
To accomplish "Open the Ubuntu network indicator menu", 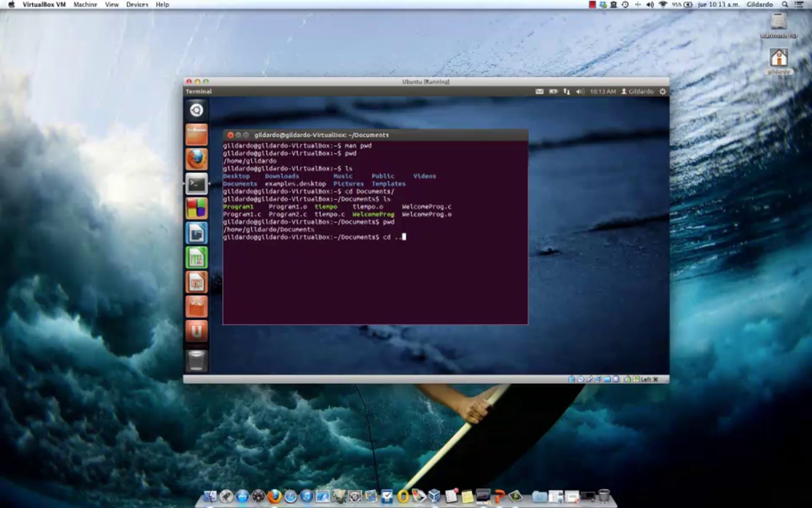I will click(x=566, y=91).
